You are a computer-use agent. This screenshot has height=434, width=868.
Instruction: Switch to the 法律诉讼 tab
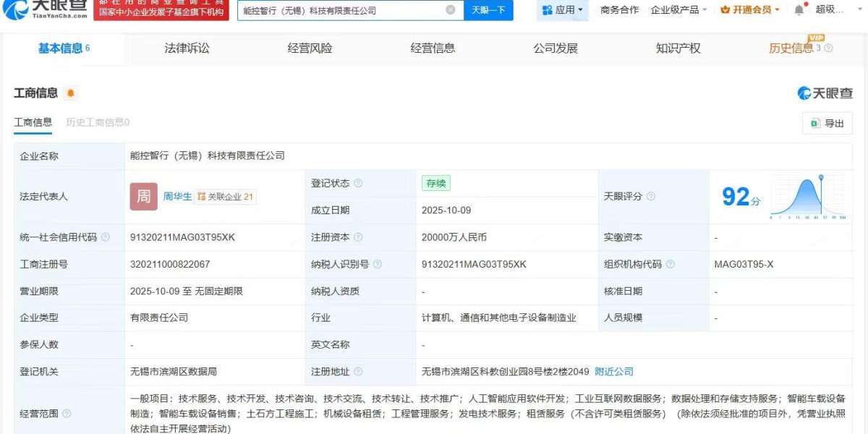pos(187,48)
